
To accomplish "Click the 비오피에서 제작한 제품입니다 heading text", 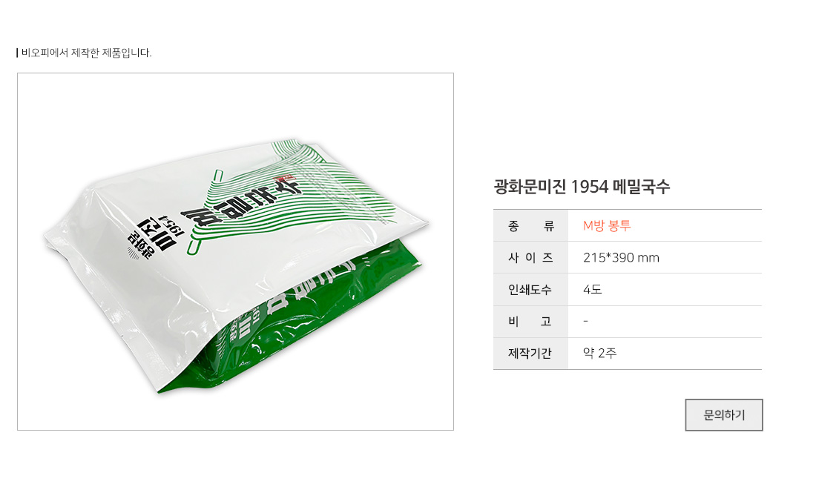I will point(86,53).
